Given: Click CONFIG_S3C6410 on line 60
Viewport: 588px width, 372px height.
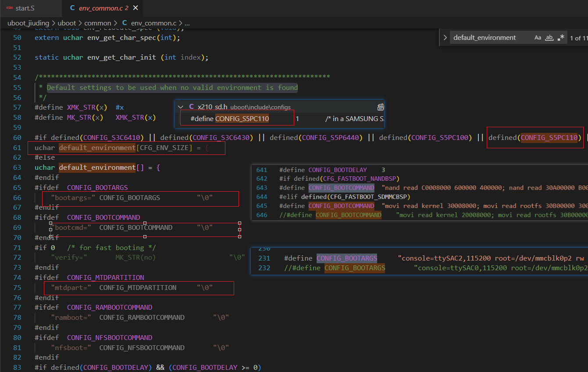Looking at the screenshot, I should click(111, 138).
